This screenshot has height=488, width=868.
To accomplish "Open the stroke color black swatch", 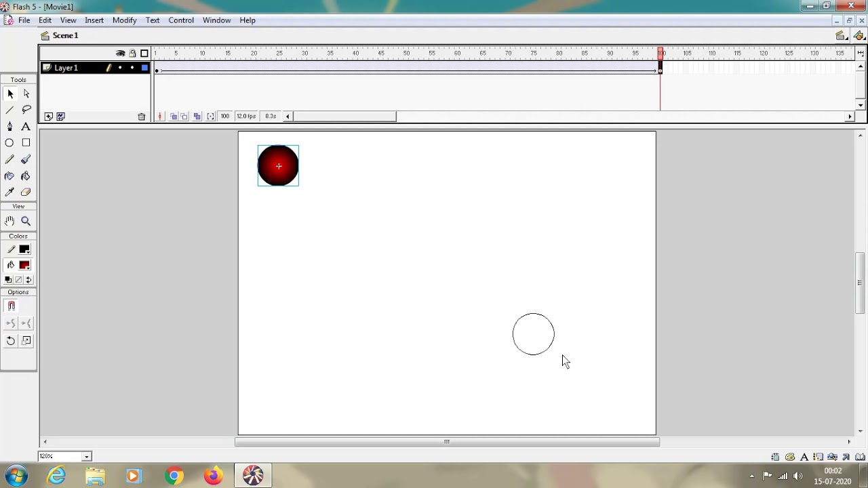I will pyautogui.click(x=24, y=249).
